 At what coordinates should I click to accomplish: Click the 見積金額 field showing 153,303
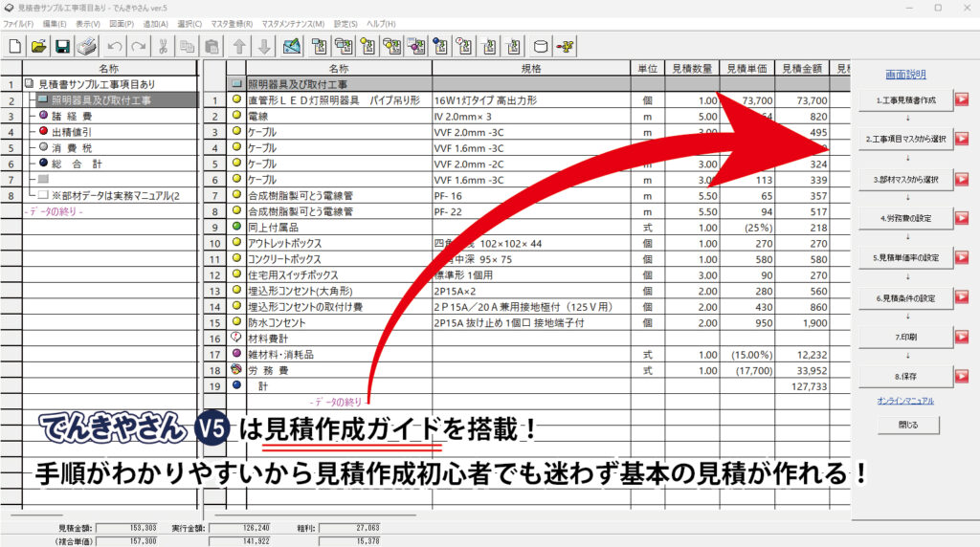127,528
